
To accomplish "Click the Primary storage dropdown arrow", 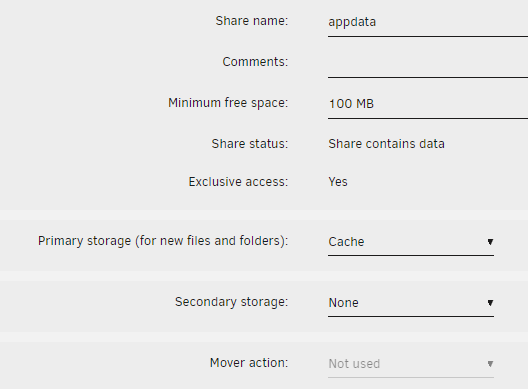I will 490,242.
